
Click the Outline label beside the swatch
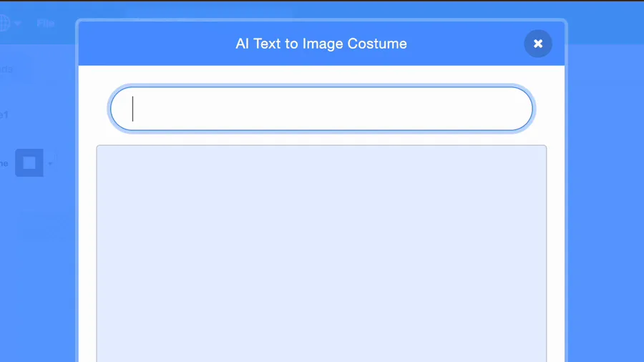[4, 163]
